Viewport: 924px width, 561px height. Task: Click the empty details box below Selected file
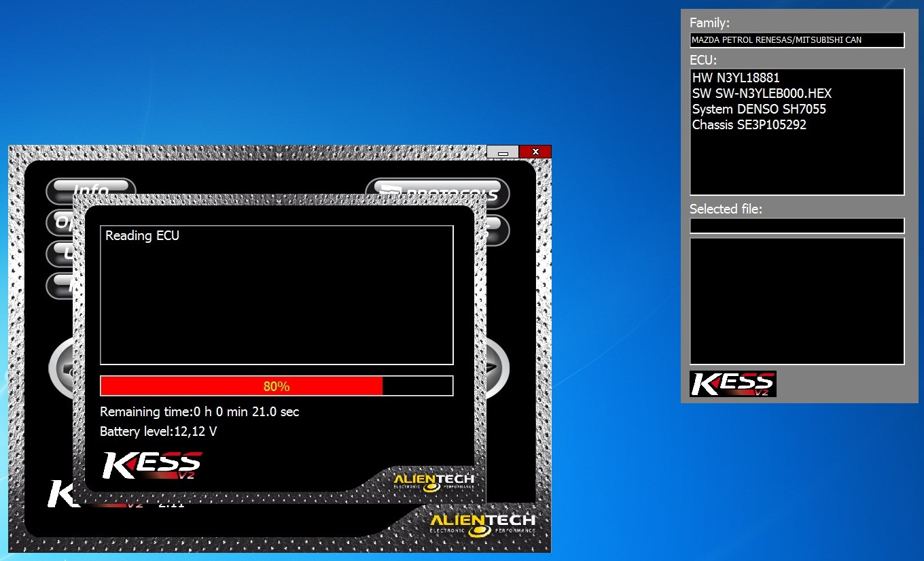coord(797,301)
